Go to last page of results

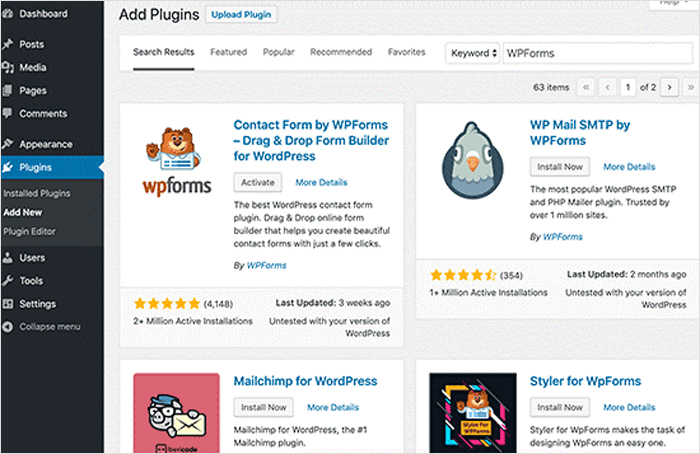click(690, 87)
